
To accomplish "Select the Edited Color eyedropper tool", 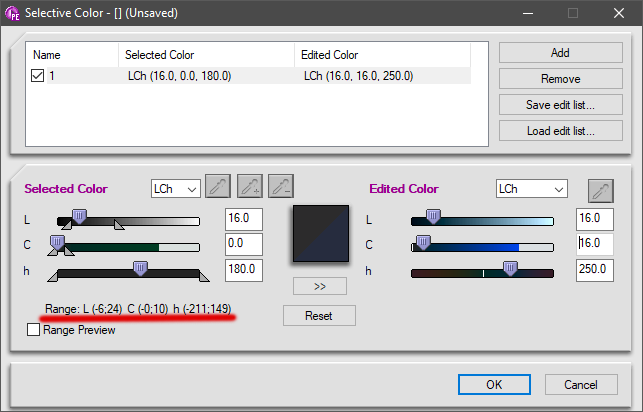I will tap(600, 190).
